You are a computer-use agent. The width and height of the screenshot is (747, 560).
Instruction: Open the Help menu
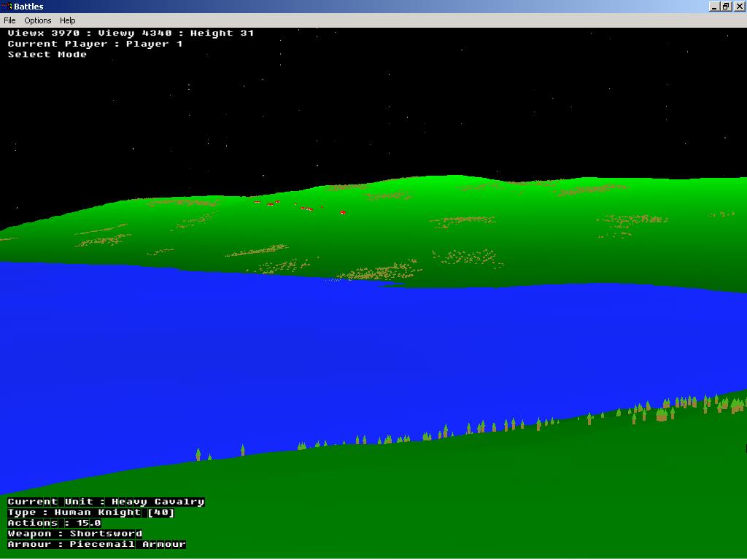click(x=68, y=20)
